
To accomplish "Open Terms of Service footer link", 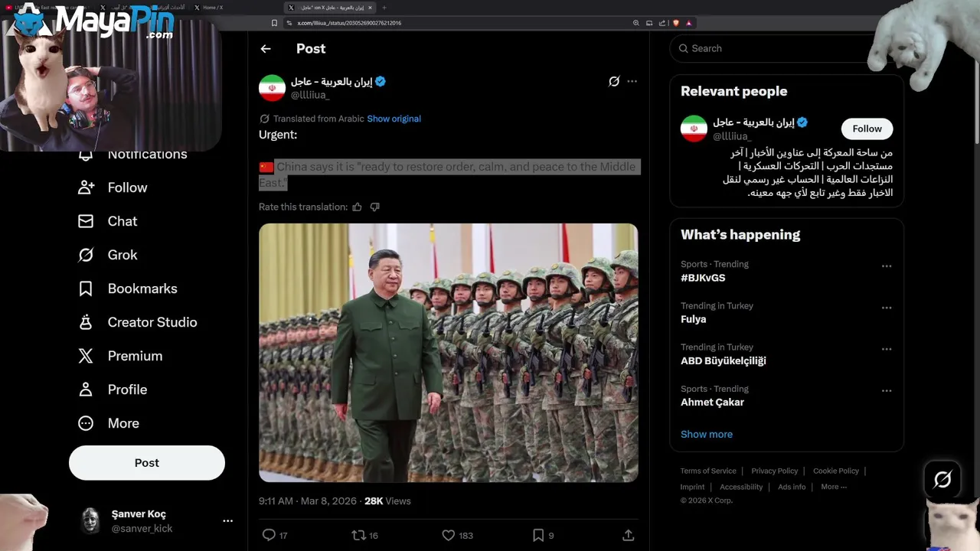I will click(708, 471).
